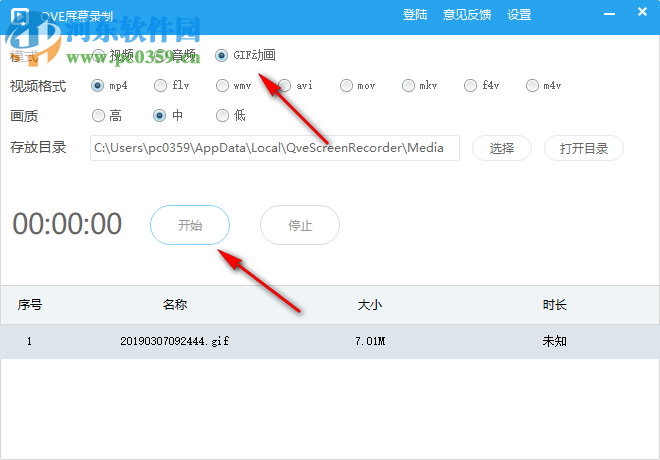Select the GIF动画 mode radio button
Image resolution: width=660 pixels, height=460 pixels.
tap(221, 56)
